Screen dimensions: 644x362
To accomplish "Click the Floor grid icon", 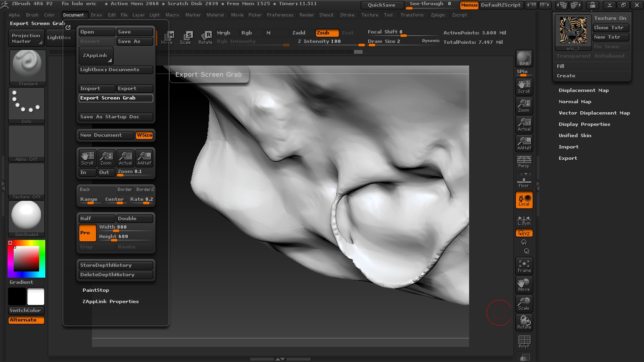I will tap(524, 181).
